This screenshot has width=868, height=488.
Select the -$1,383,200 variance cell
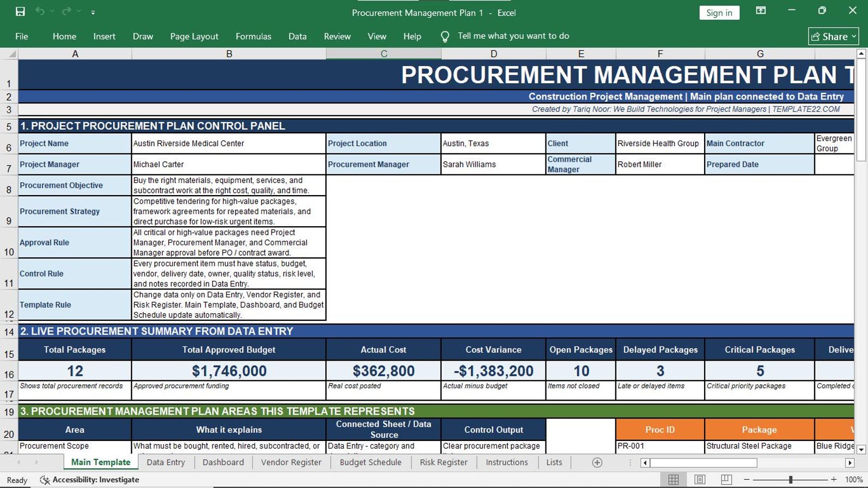pyautogui.click(x=493, y=371)
